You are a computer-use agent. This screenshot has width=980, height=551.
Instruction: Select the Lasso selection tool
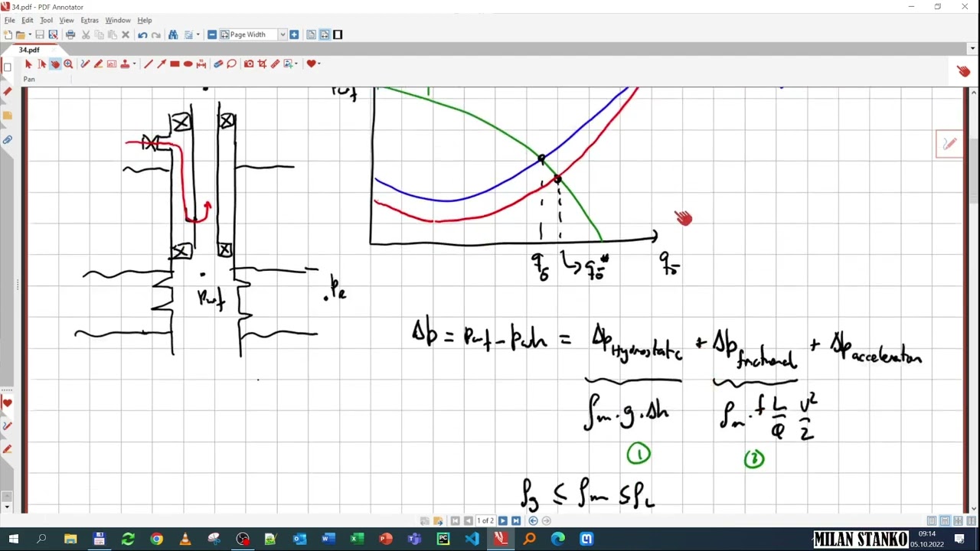click(231, 64)
